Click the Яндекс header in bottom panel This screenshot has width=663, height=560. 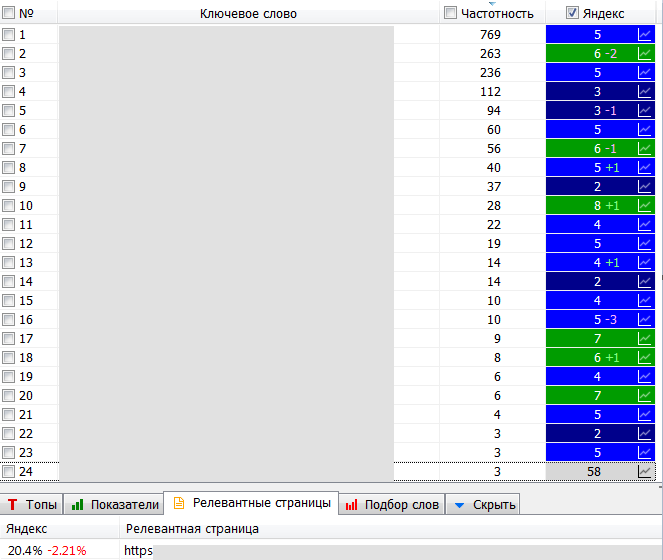(x=27, y=529)
